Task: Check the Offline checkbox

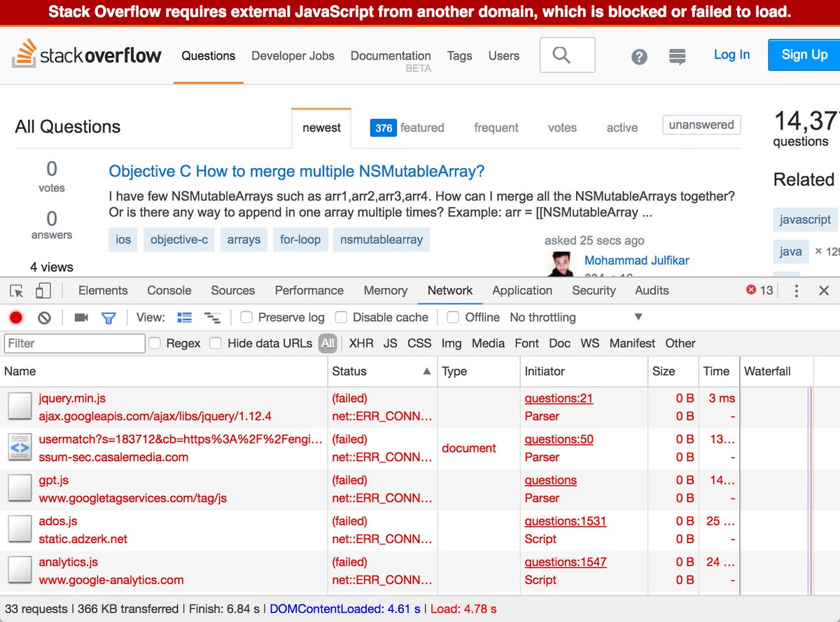Action: pyautogui.click(x=453, y=317)
